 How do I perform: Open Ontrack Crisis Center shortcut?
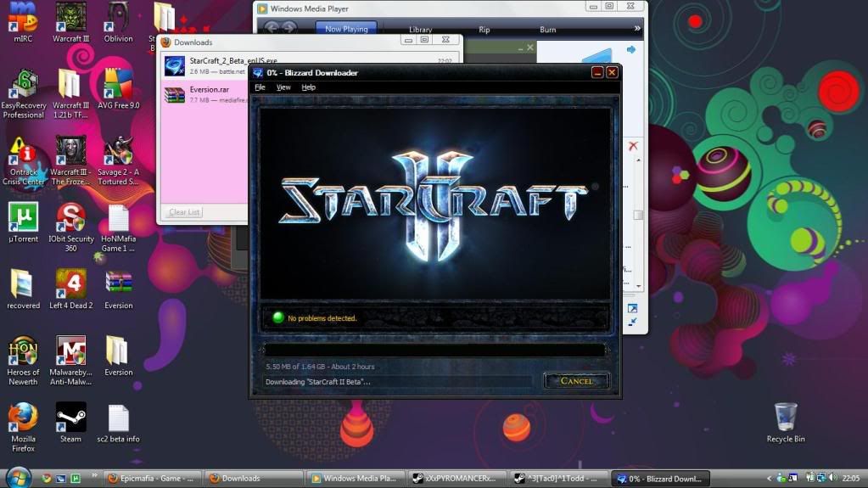pyautogui.click(x=23, y=161)
